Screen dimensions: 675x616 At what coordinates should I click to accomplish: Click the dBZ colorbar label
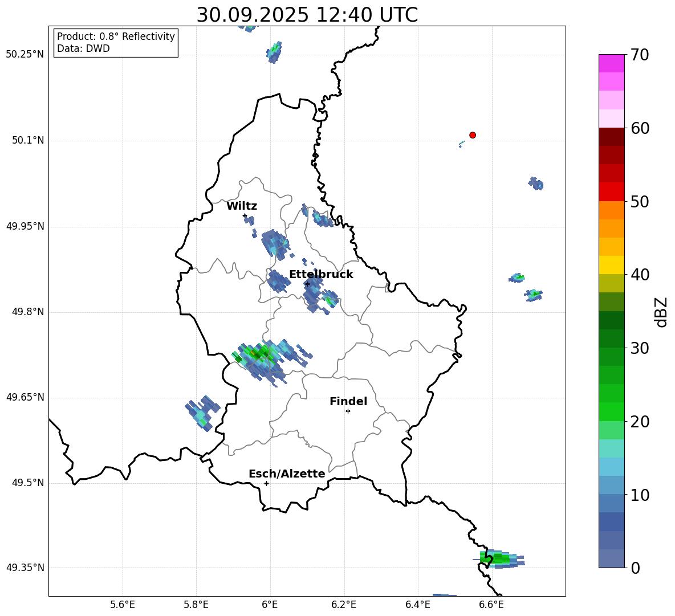click(x=661, y=312)
